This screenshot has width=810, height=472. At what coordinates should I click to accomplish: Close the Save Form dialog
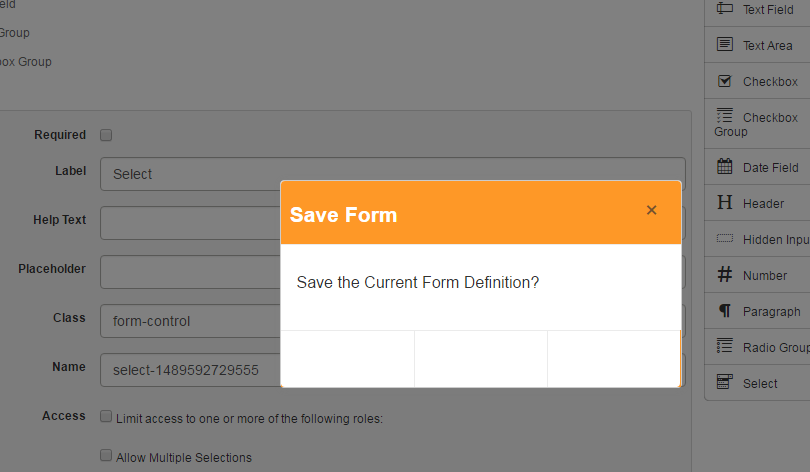pyautogui.click(x=651, y=210)
